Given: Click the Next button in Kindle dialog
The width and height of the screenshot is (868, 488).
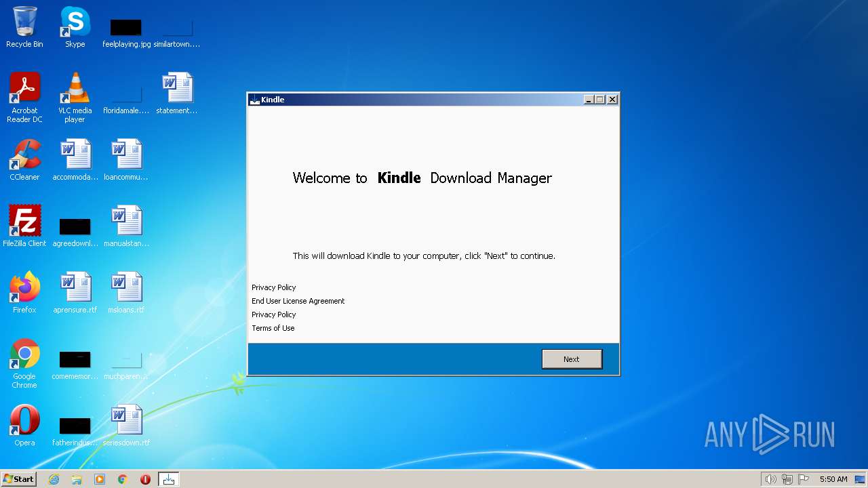Looking at the screenshot, I should click(x=572, y=359).
